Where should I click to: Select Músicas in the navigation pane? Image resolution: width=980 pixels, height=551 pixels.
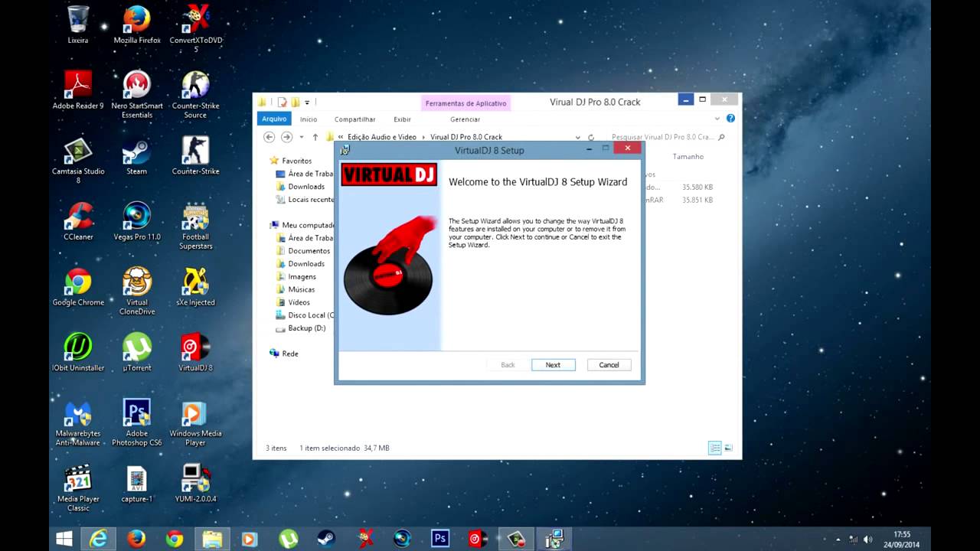point(301,289)
